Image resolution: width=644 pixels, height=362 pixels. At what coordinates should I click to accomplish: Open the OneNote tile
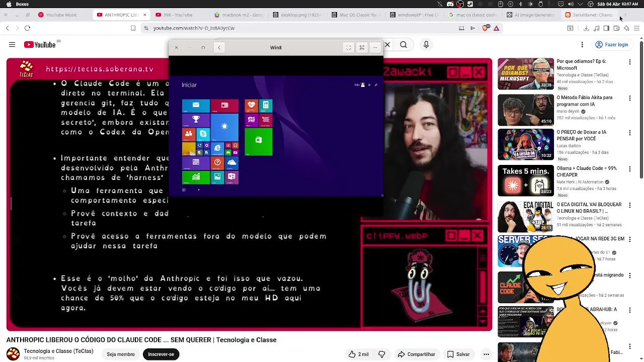[231, 177]
